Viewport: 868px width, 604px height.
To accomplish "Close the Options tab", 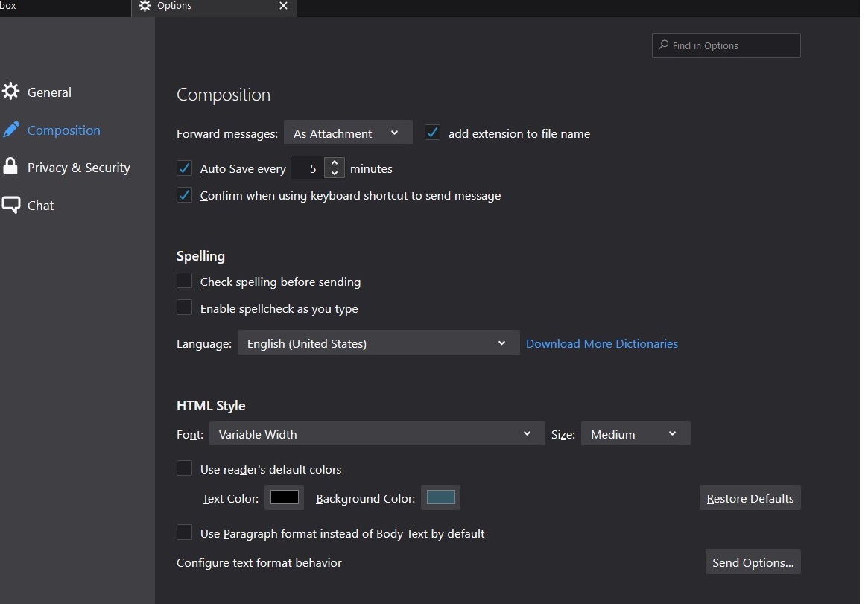I will pyautogui.click(x=283, y=6).
